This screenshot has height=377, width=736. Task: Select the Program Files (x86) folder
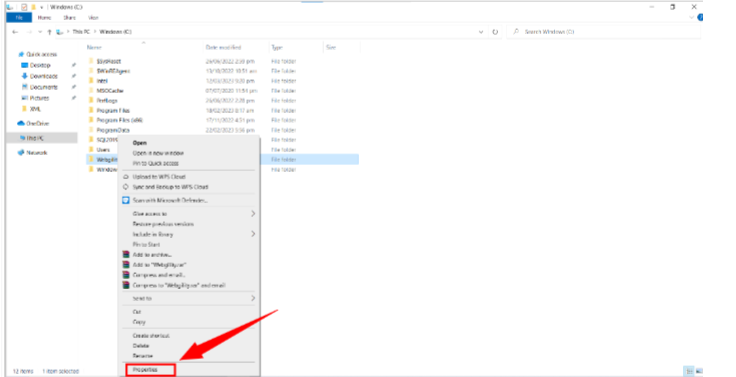click(119, 120)
